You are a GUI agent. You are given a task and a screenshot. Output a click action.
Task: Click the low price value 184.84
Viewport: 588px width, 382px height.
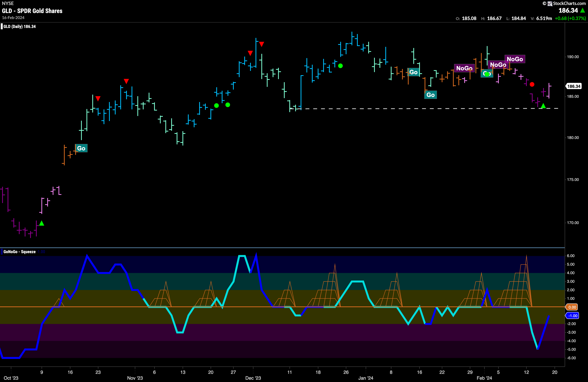click(x=519, y=18)
